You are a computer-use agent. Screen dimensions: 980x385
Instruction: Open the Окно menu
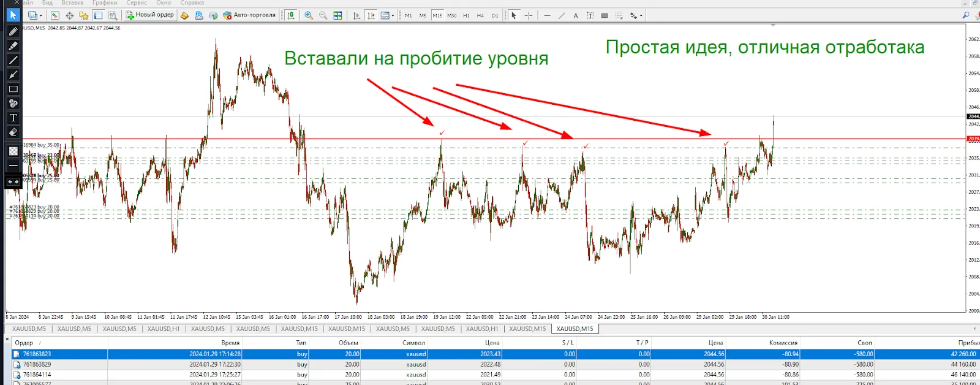[164, 3]
